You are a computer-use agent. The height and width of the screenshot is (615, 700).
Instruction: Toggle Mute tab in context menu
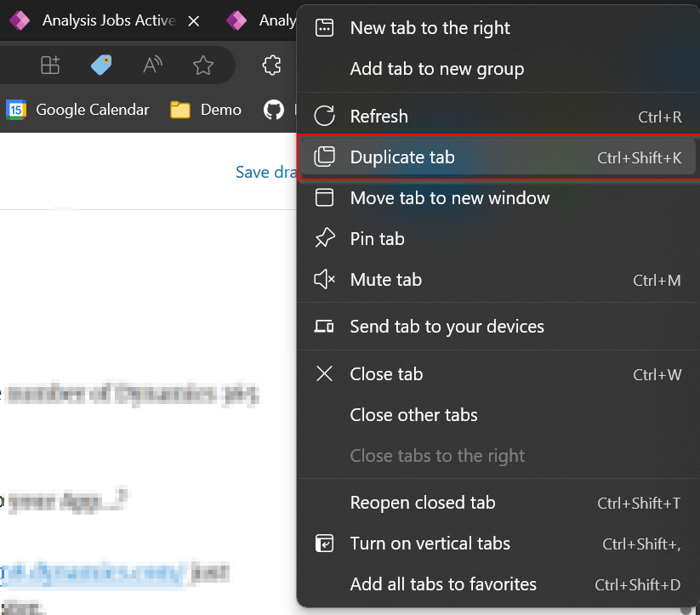pyautogui.click(x=385, y=280)
